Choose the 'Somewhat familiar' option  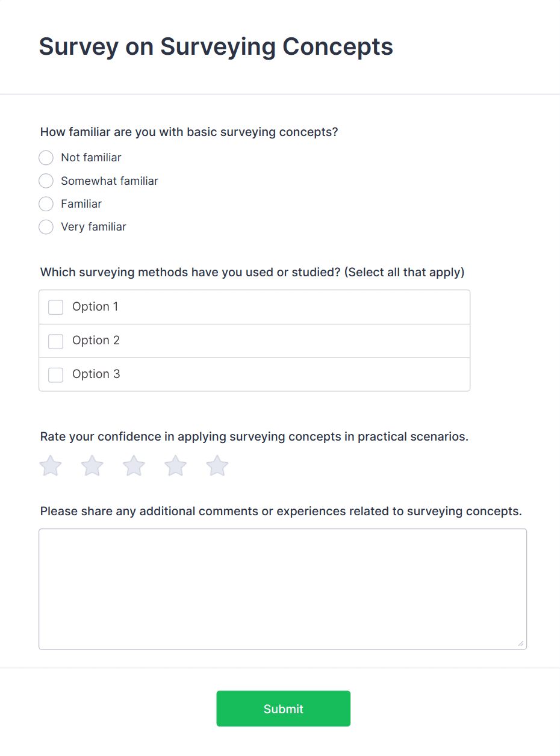click(46, 181)
